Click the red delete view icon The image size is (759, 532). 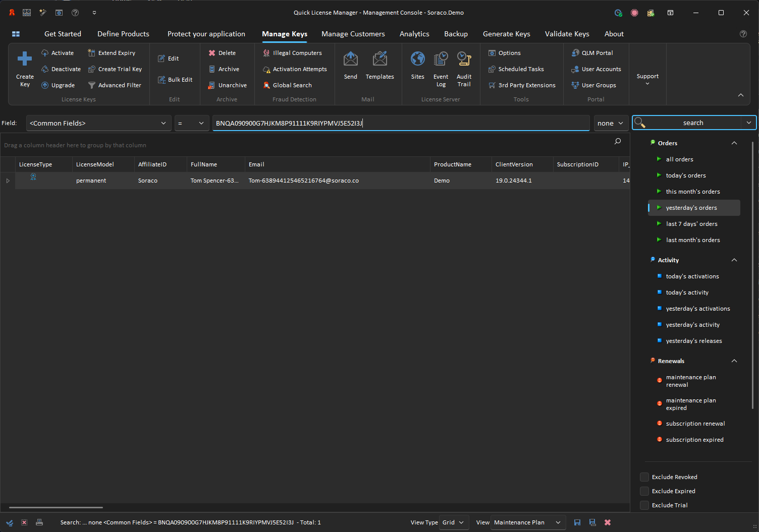click(x=608, y=522)
